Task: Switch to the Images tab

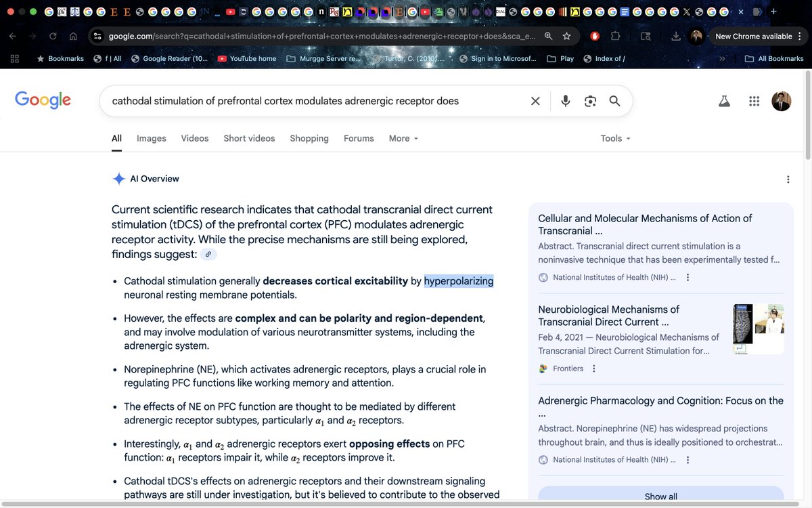Action: click(152, 138)
